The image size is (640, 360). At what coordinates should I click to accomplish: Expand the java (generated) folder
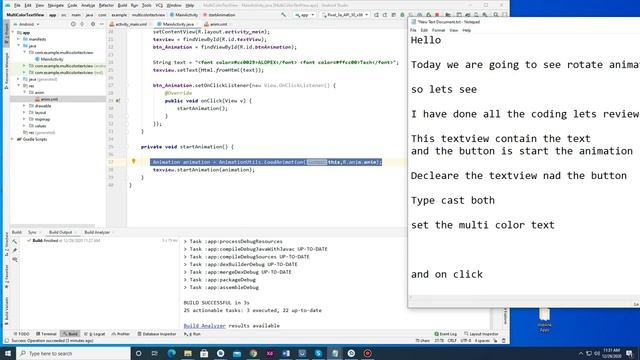[18, 79]
